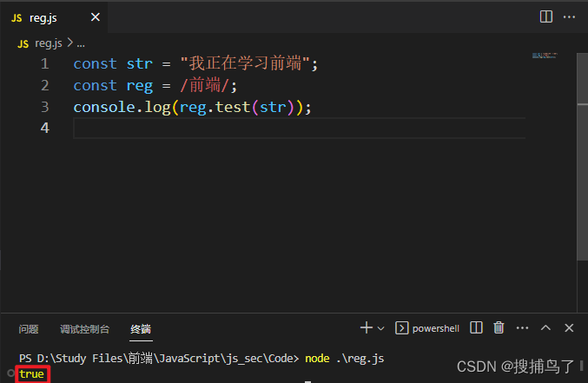
Task: Switch to the 调试控制台 panel tab
Action: tap(85, 329)
